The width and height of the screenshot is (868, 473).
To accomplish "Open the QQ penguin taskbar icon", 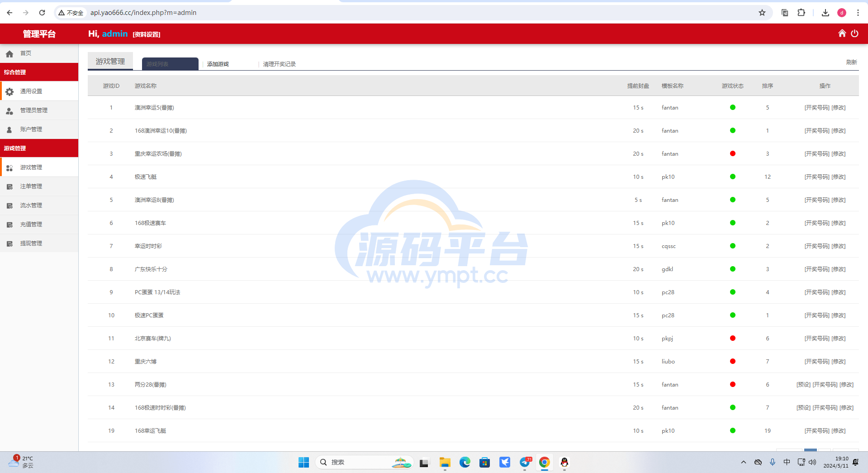I will coord(564,462).
